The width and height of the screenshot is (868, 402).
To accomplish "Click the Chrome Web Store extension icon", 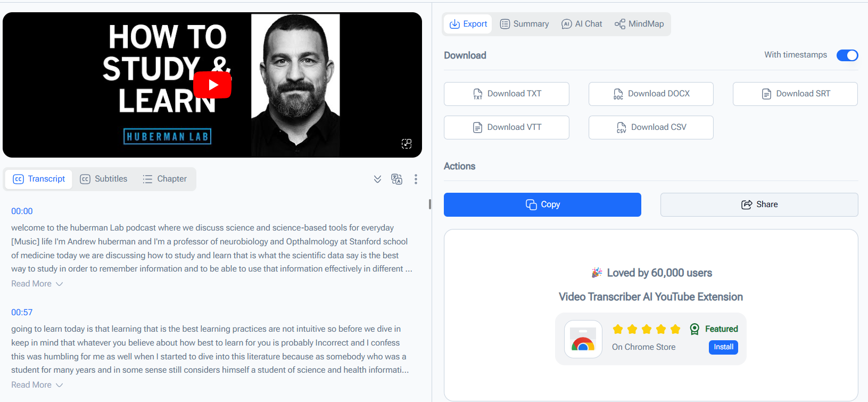I will pyautogui.click(x=583, y=339).
